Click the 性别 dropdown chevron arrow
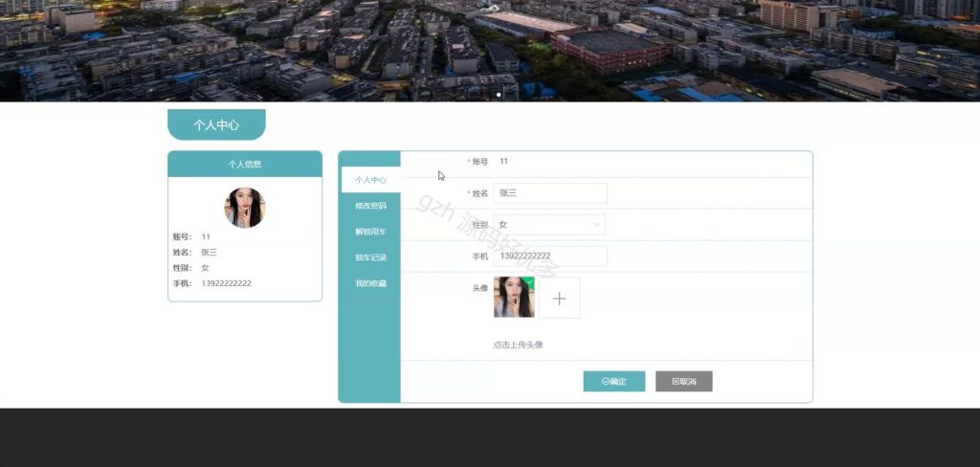Viewport: 980px width, 467px height. coord(596,225)
